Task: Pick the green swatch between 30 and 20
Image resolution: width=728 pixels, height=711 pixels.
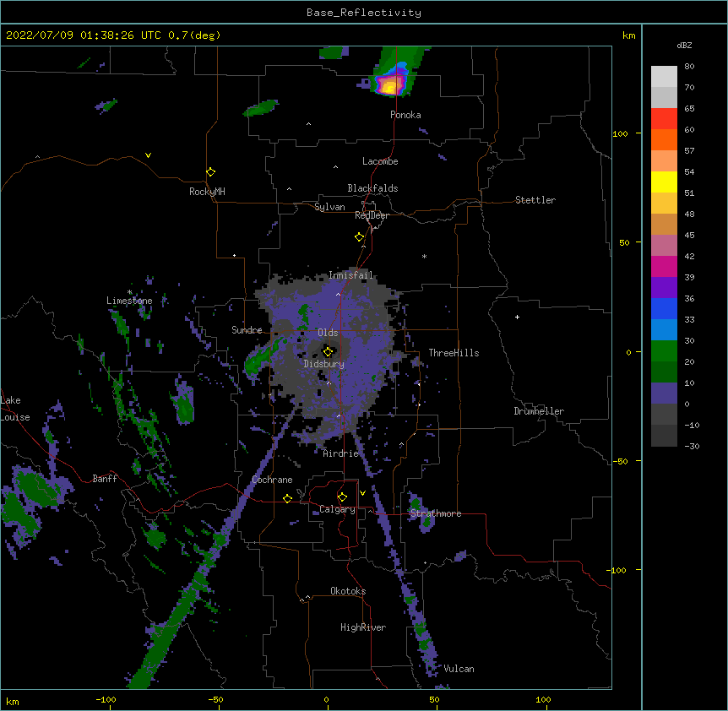Action: pyautogui.click(x=664, y=351)
